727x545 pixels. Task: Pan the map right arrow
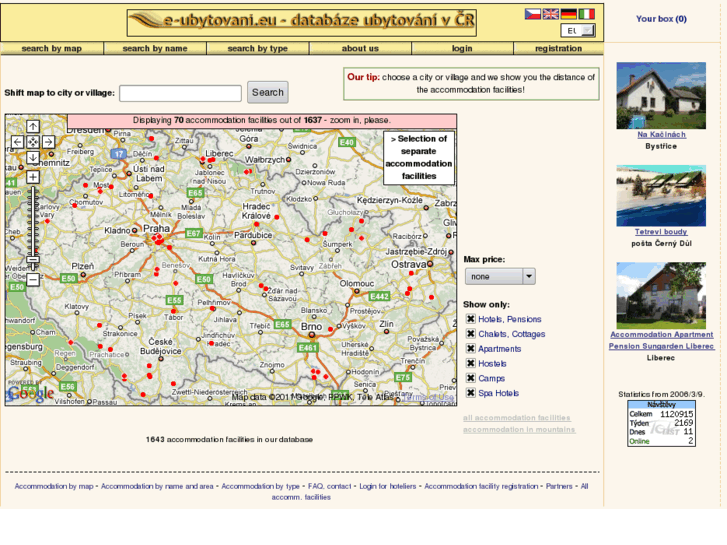48,142
